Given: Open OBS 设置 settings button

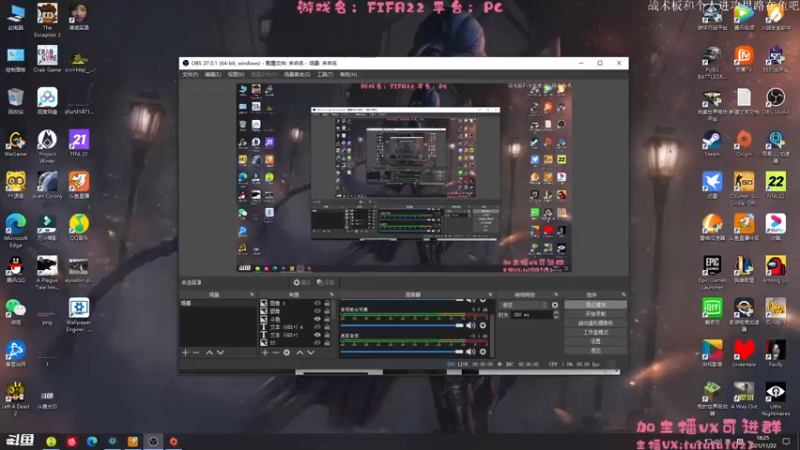Looking at the screenshot, I should (595, 341).
